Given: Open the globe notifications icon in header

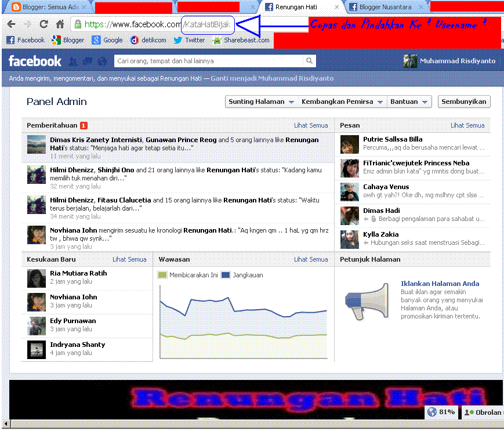Looking at the screenshot, I should click(102, 61).
